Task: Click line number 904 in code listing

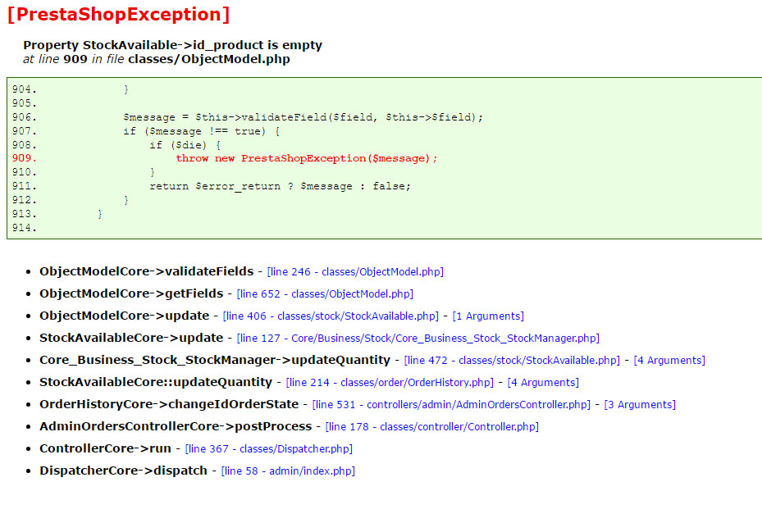Action: tap(25, 89)
